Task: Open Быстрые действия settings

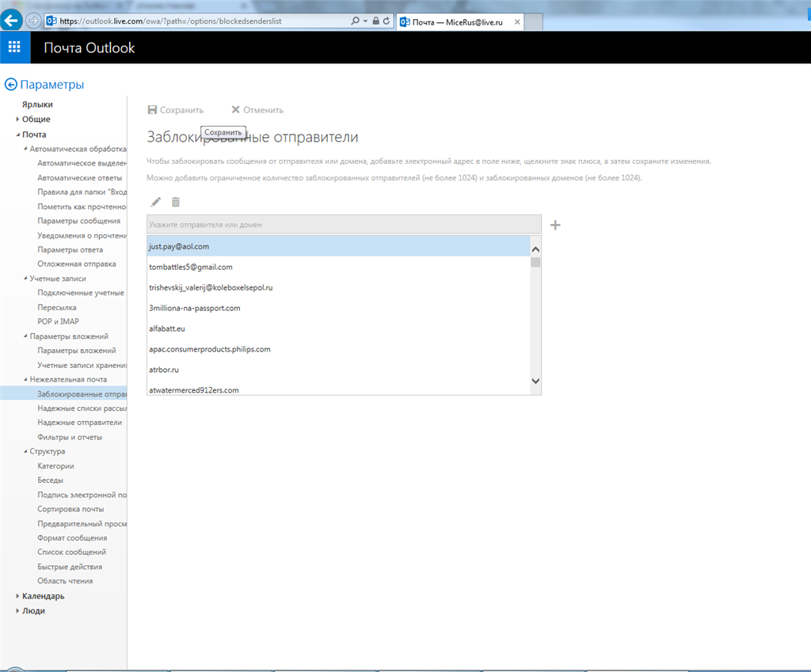Action: click(x=70, y=567)
